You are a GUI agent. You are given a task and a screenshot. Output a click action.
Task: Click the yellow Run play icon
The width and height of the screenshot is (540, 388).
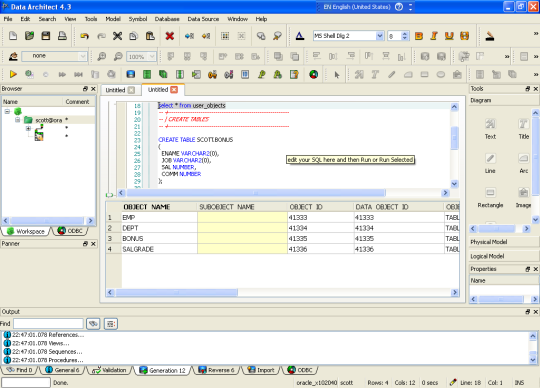(13, 74)
